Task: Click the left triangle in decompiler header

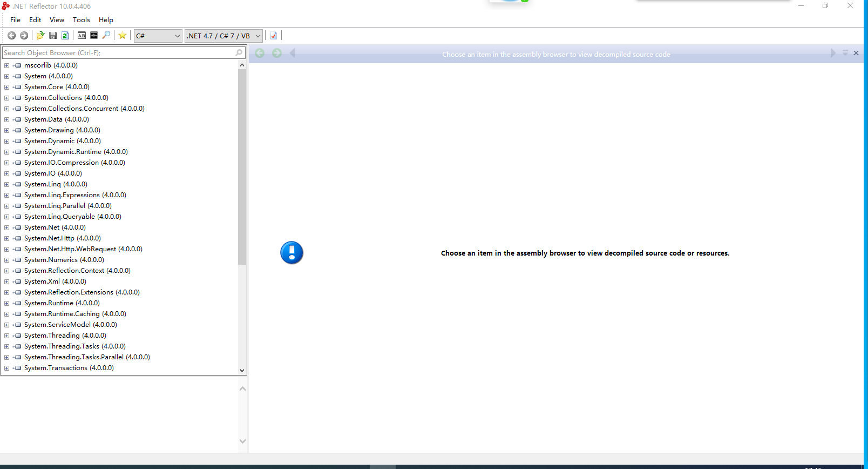Action: (x=293, y=53)
